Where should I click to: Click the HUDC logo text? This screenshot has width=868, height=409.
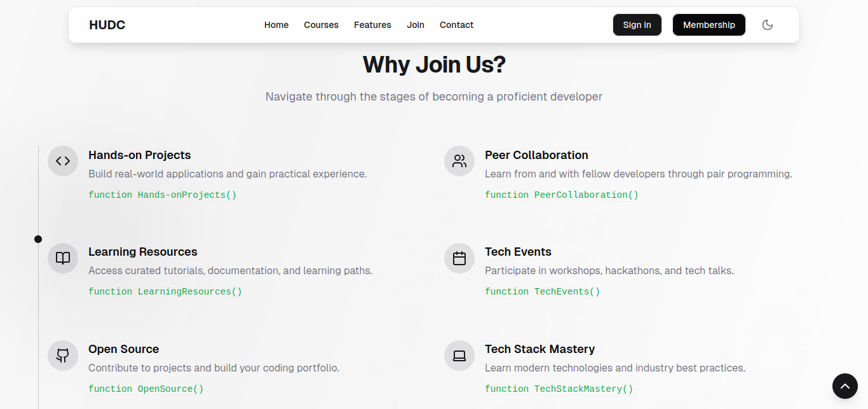(x=107, y=25)
